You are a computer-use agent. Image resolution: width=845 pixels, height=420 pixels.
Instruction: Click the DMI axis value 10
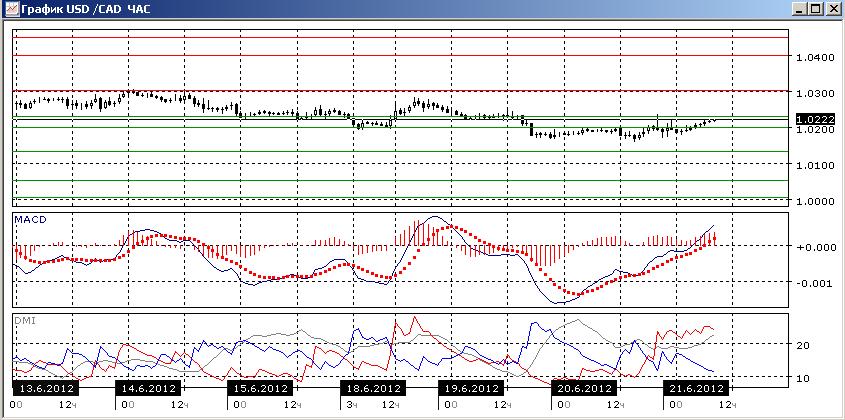(x=802, y=378)
